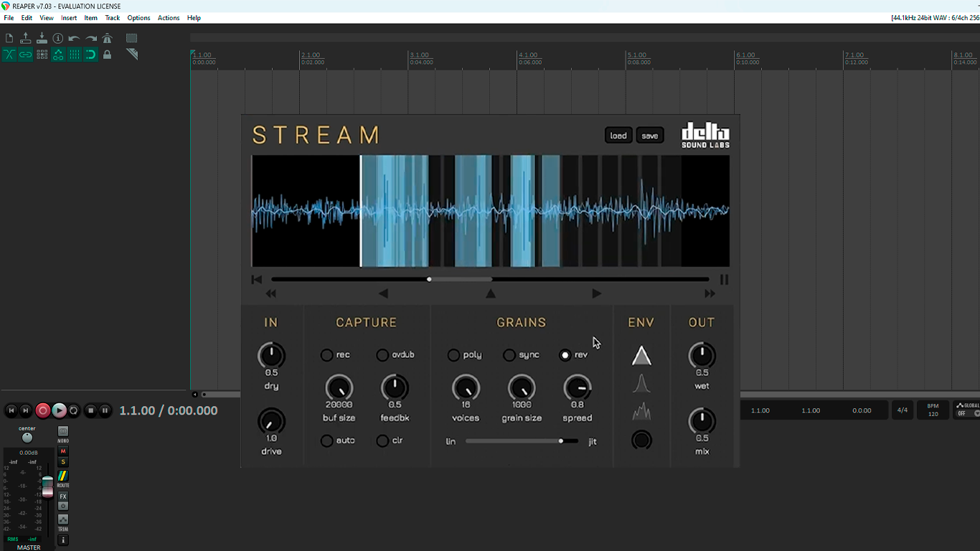Click the transport Pause button
This screenshot has height=551, width=980.
tap(105, 410)
